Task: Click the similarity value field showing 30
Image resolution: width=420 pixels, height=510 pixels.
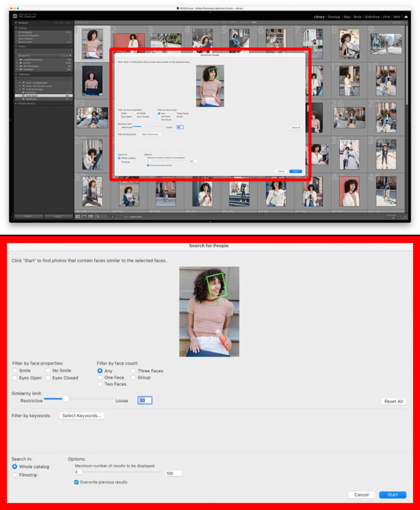Action: (x=145, y=401)
